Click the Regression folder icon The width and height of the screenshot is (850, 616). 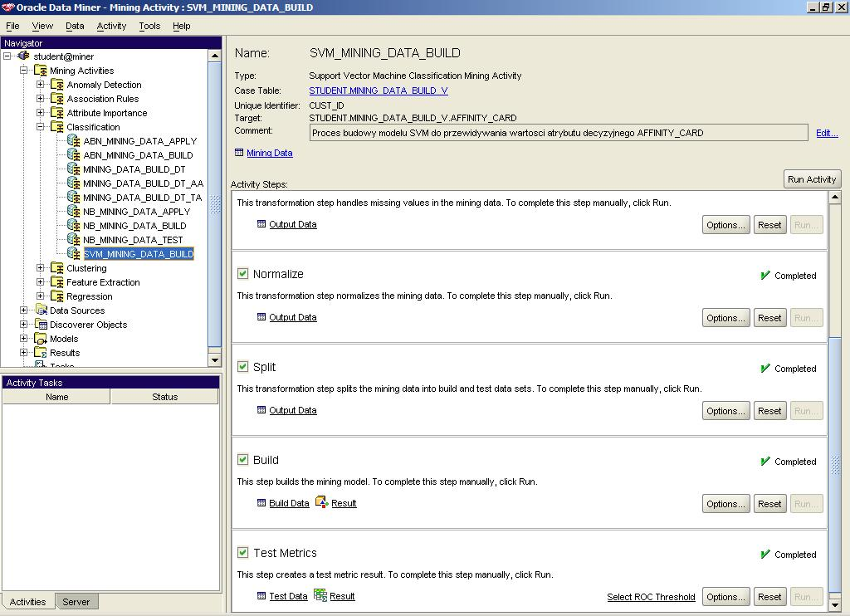[57, 296]
